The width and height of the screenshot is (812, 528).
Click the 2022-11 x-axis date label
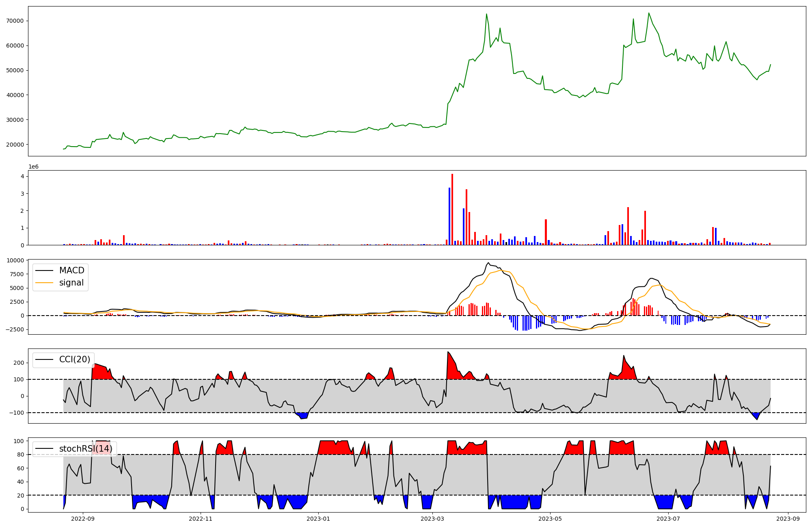point(201,519)
